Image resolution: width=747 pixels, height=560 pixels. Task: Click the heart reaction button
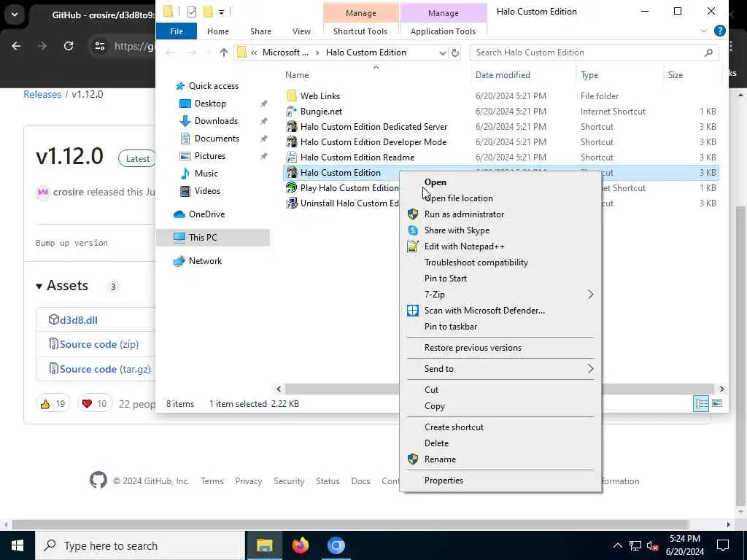94,404
